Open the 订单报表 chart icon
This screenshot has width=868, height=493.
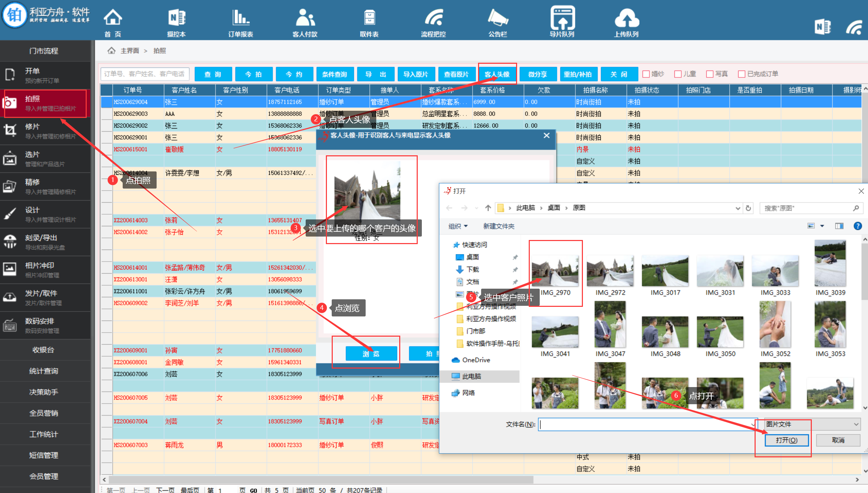point(241,18)
